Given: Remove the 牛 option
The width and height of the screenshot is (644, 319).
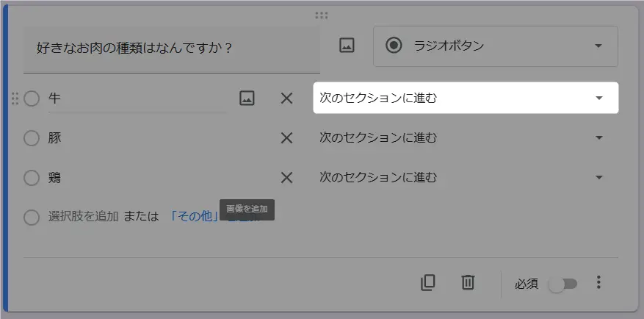Looking at the screenshot, I should 286,98.
